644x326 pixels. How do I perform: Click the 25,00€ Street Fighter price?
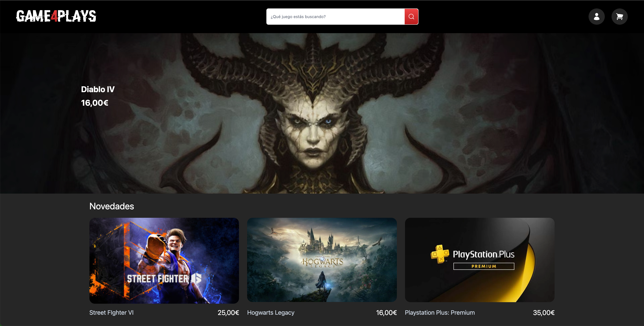[228, 312]
